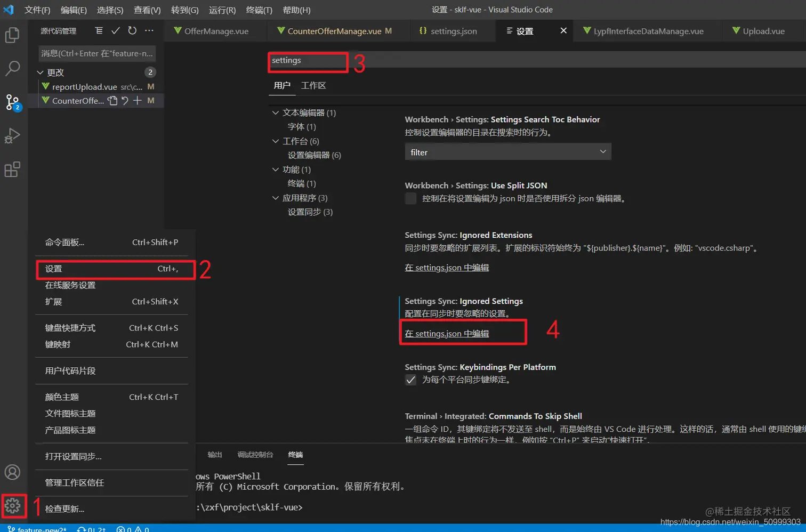
Task: Switch to the CounterOfferManage.vue tab
Action: 338,31
